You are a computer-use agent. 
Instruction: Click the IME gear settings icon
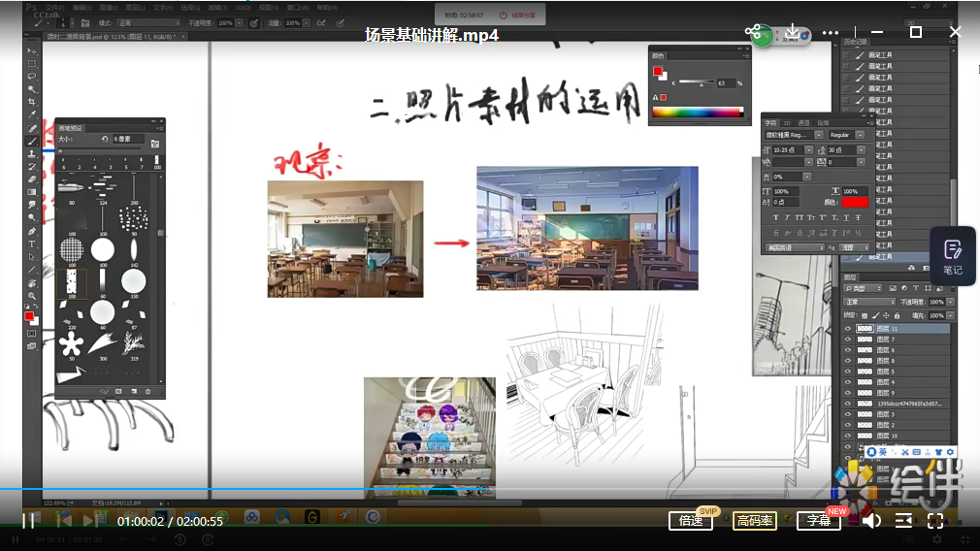tap(950, 452)
